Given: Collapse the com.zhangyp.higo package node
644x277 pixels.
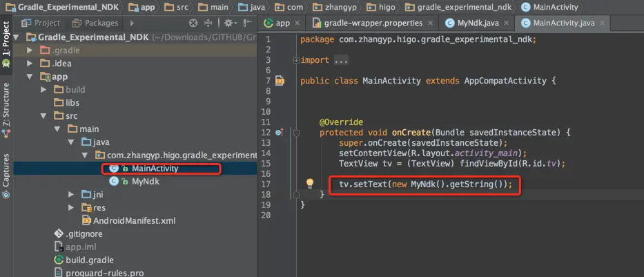Looking at the screenshot, I should (84, 155).
